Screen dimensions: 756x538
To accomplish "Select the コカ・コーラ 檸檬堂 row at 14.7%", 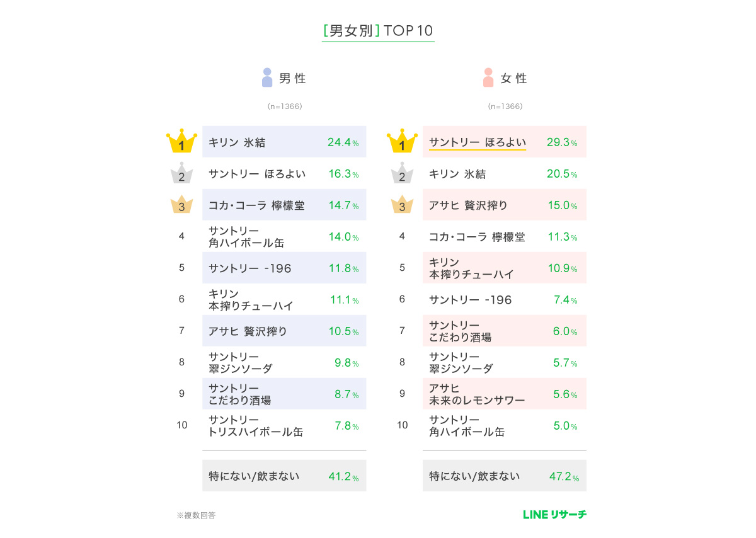I will pyautogui.click(x=284, y=205).
